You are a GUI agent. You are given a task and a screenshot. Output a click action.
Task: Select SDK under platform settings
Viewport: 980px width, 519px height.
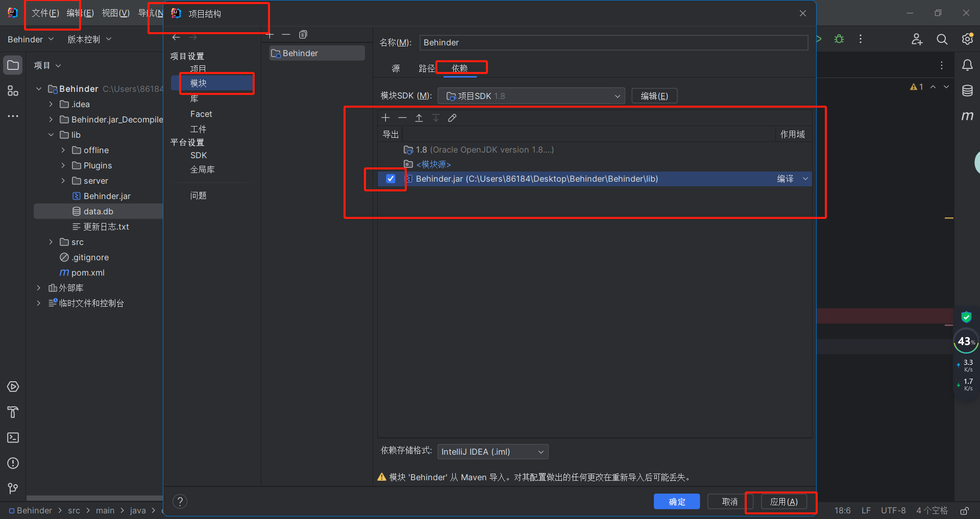pos(199,156)
